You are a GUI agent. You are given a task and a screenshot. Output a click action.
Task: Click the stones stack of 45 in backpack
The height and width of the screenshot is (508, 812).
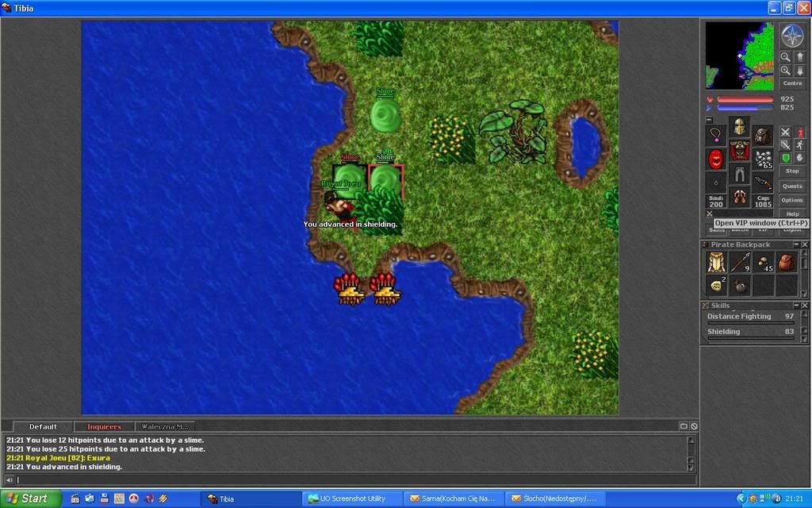[764, 262]
